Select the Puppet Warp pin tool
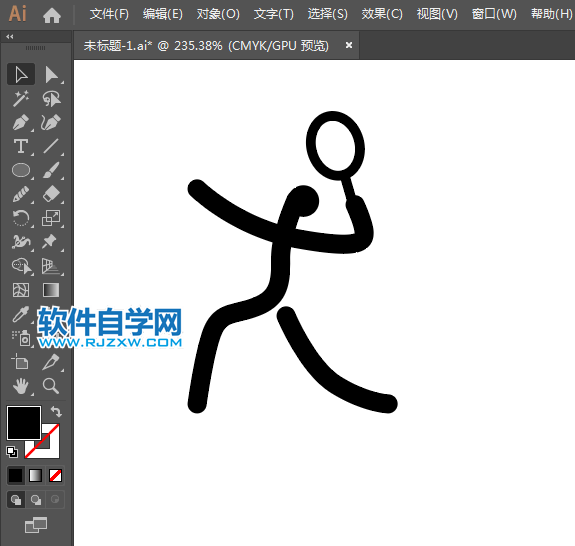The width and height of the screenshot is (575, 546). click(50, 242)
